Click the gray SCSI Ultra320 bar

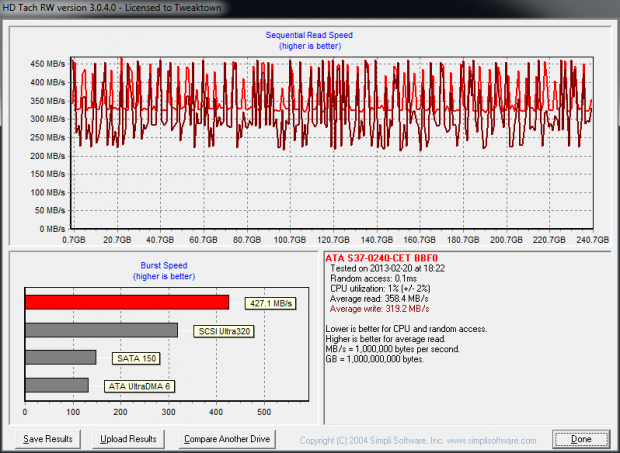tap(100, 330)
